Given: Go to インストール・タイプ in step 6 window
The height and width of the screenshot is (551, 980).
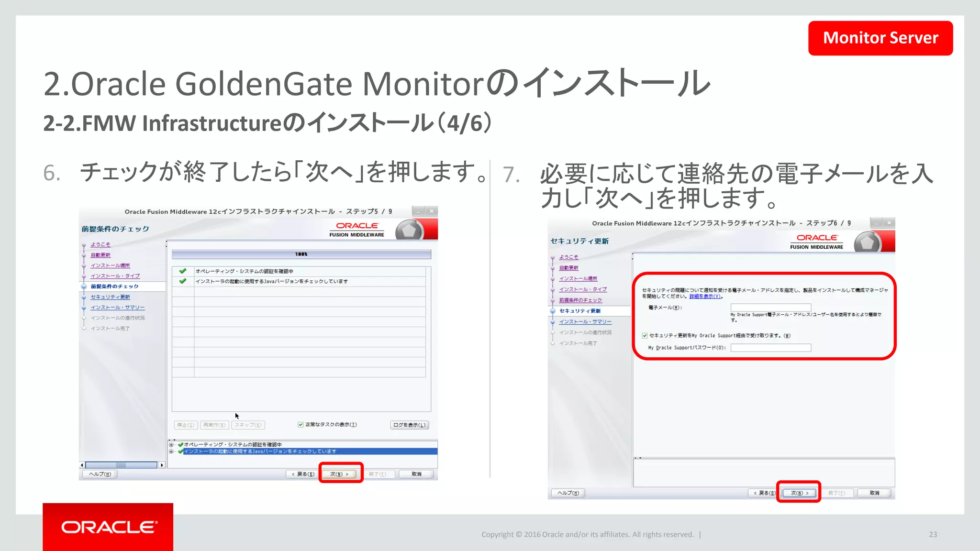Looking at the screenshot, I should point(583,289).
